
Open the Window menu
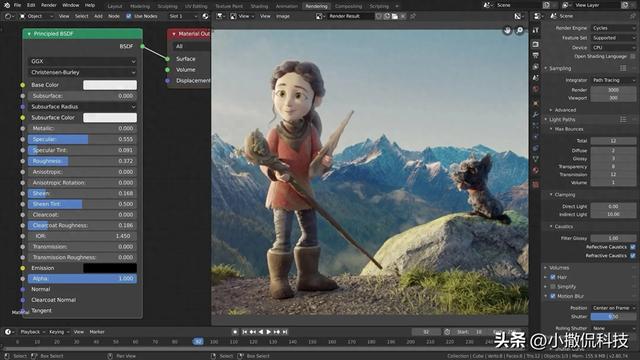click(71, 5)
